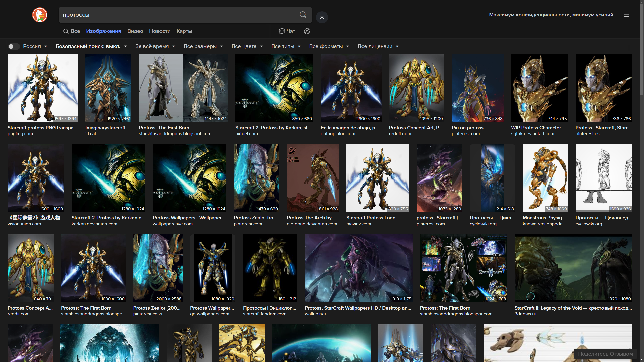Open the 1073 × 1280 pinterest thumbnail

[439, 178]
